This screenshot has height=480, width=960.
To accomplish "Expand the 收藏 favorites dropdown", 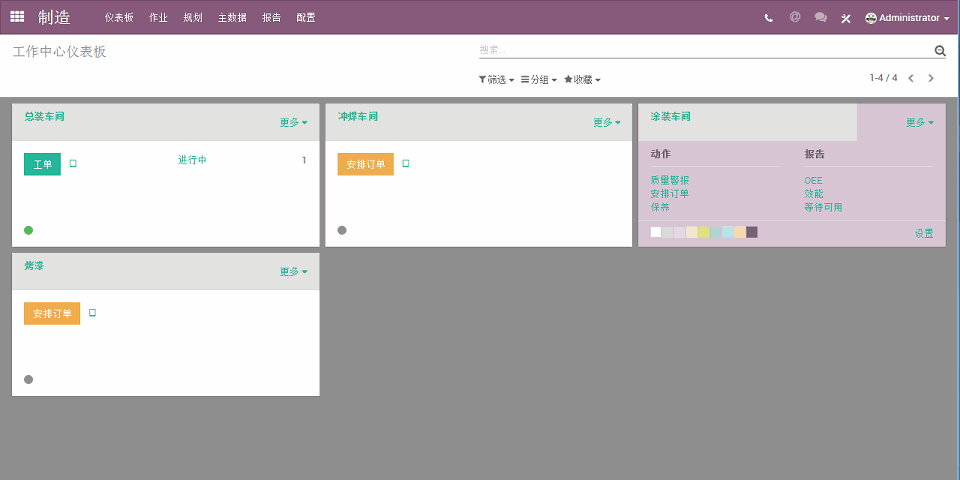I will click(582, 80).
